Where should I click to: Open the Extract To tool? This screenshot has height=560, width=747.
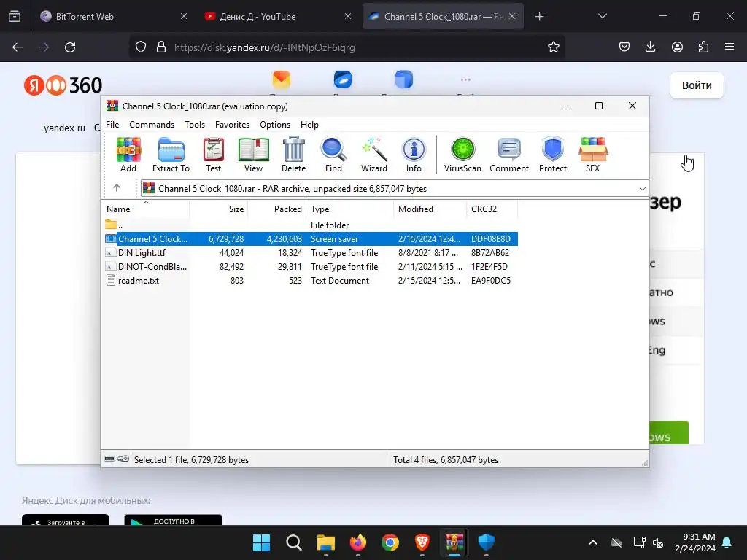pyautogui.click(x=171, y=155)
